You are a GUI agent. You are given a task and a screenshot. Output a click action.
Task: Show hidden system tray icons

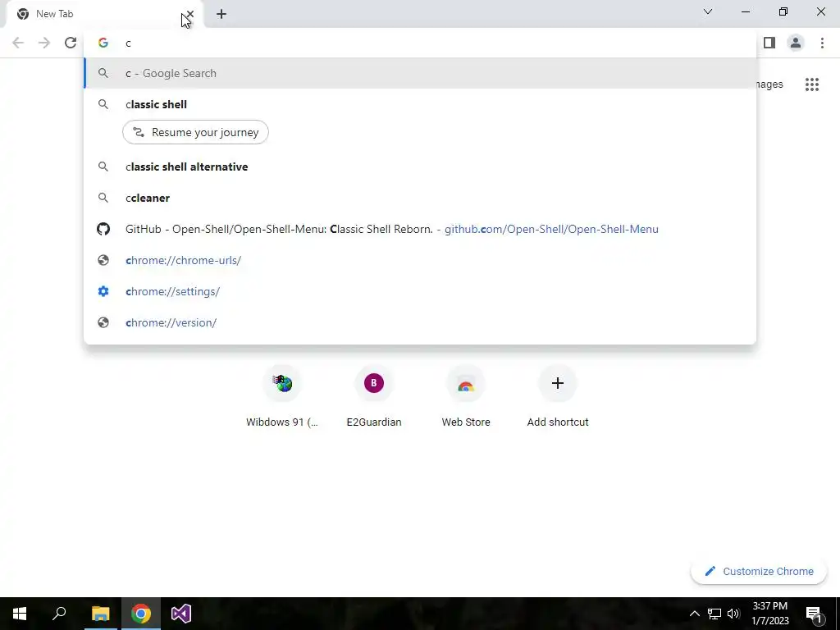[694, 614]
